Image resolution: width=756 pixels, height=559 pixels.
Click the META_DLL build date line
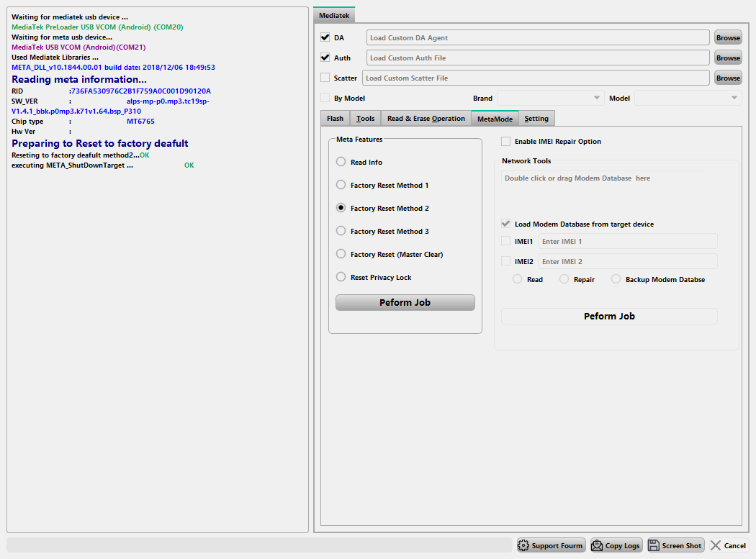[113, 68]
